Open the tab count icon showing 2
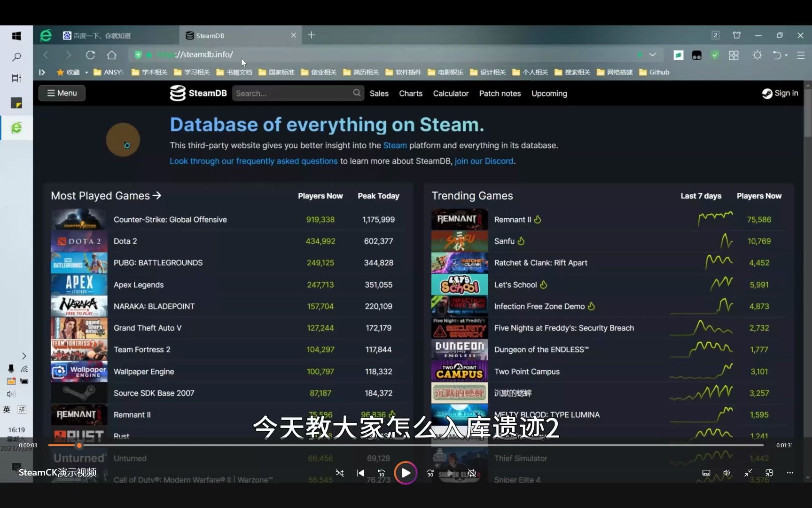Screen dimensions: 812x508 (715, 35)
